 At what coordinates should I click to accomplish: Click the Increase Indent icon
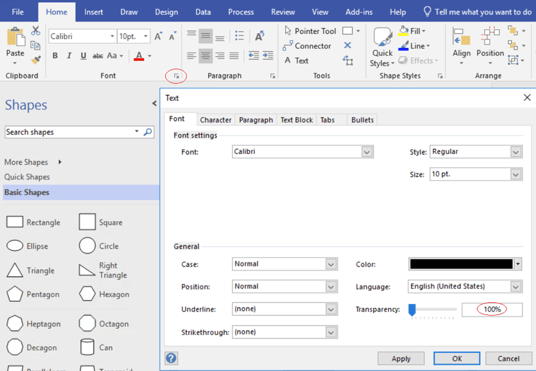268,55
